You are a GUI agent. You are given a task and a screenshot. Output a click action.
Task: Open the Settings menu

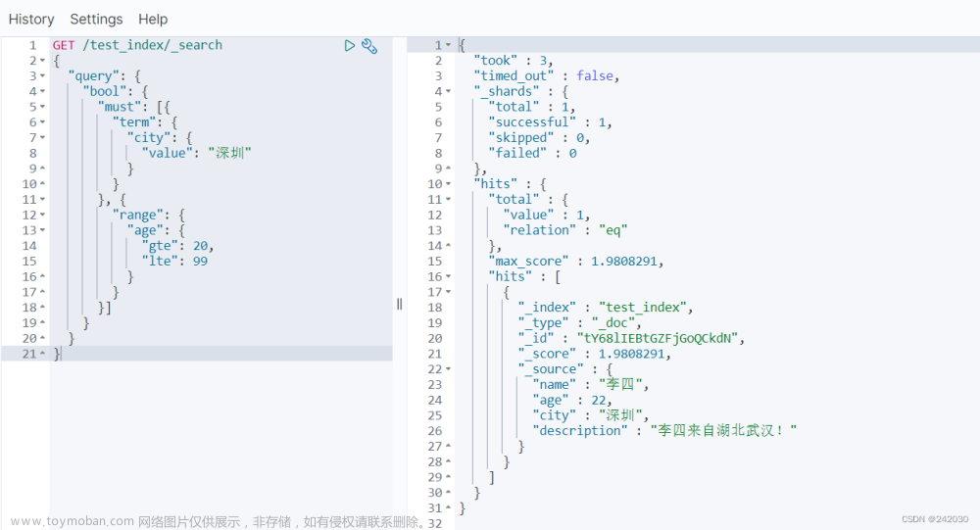[x=96, y=20]
